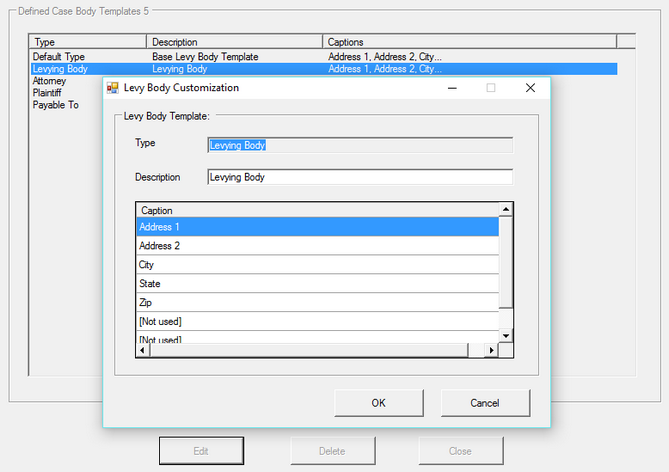This screenshot has height=472, width=669.
Task: Select the City caption row
Action: coord(317,265)
